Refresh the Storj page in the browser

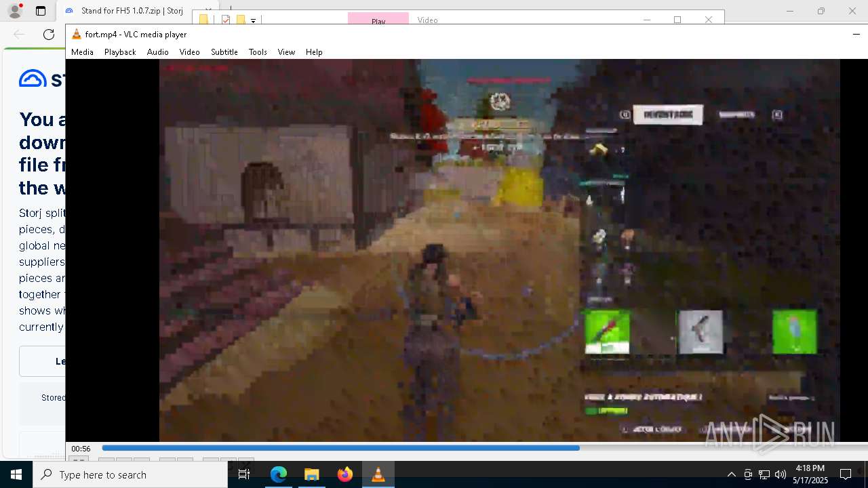point(49,35)
